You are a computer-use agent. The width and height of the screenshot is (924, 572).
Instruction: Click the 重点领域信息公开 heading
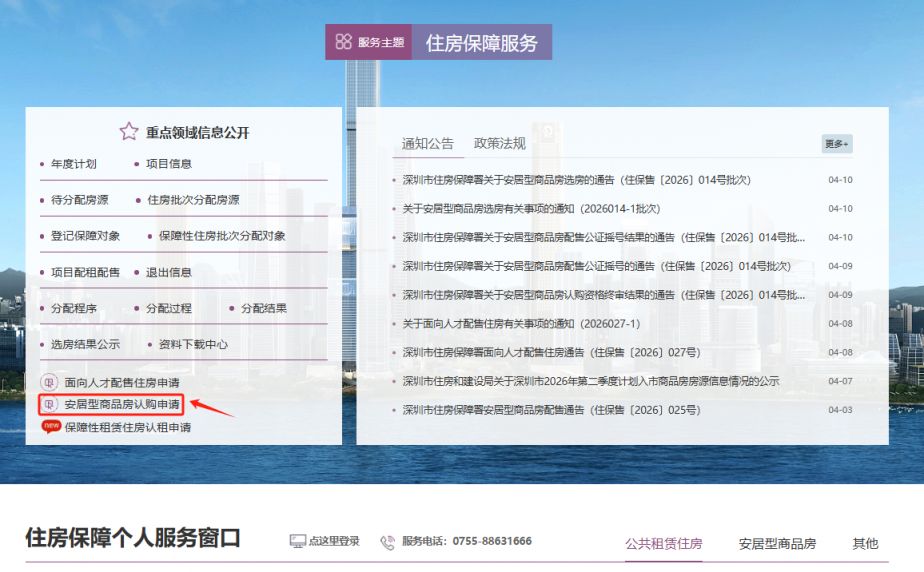[x=197, y=133]
